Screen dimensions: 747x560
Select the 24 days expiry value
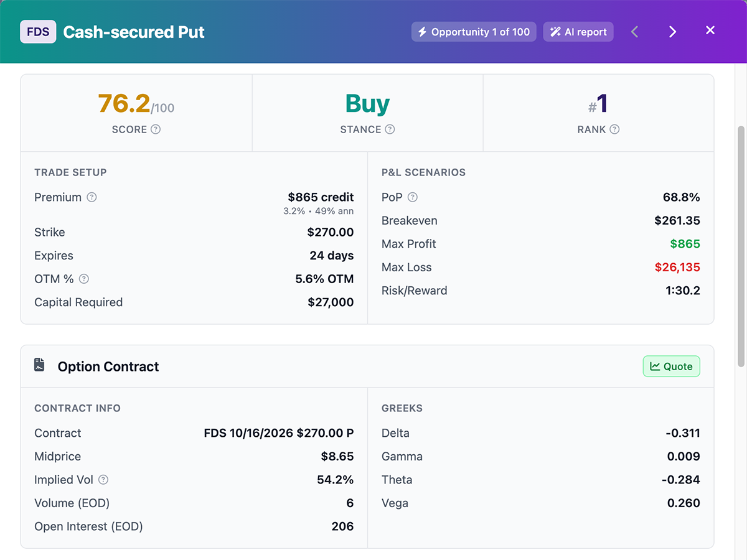coord(332,256)
